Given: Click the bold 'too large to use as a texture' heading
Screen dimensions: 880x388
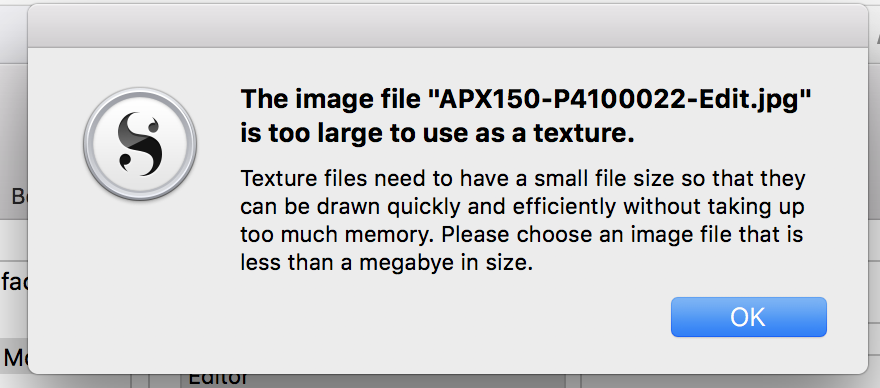Looking at the screenshot, I should [438, 134].
